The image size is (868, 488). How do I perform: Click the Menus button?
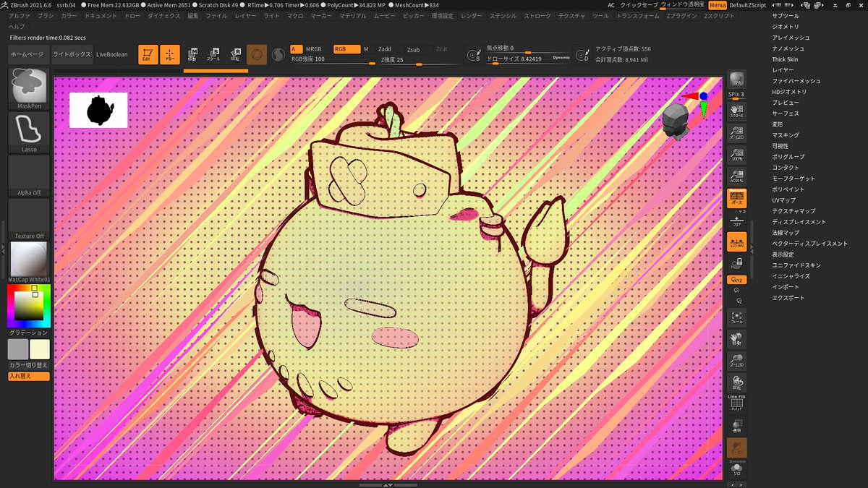point(718,5)
